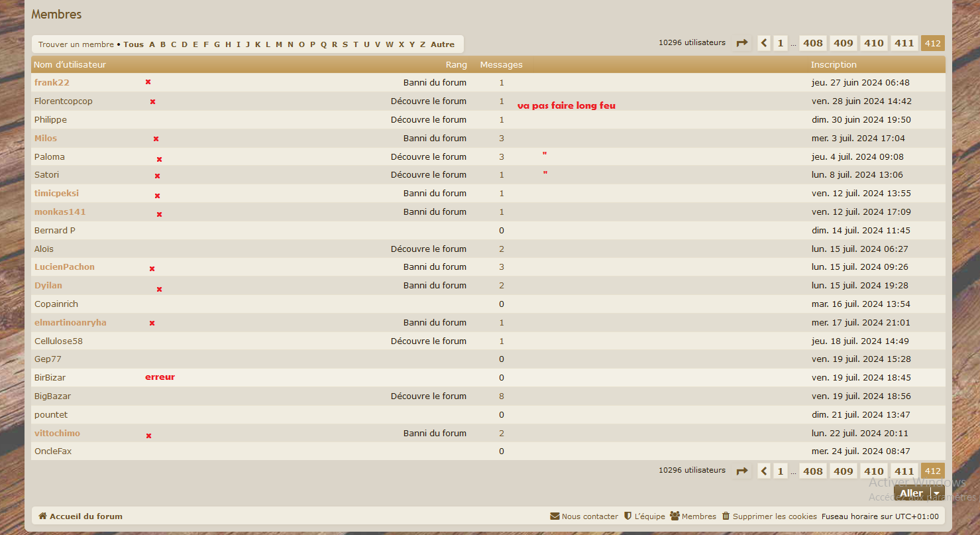This screenshot has width=980, height=535.
Task: Go to page 409 in bottom pagination
Action: [x=844, y=471]
